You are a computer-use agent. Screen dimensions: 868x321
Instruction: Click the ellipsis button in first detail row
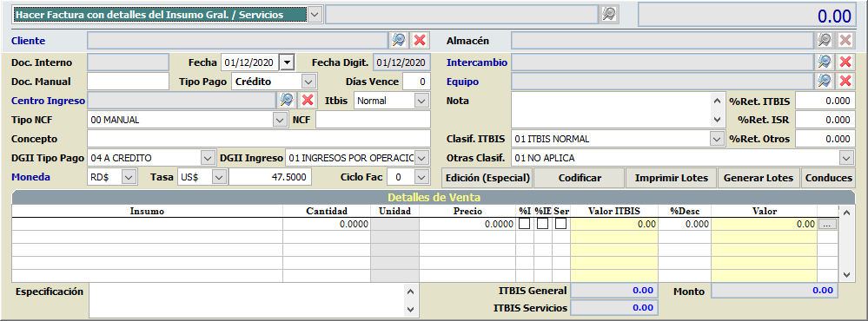coord(827,225)
